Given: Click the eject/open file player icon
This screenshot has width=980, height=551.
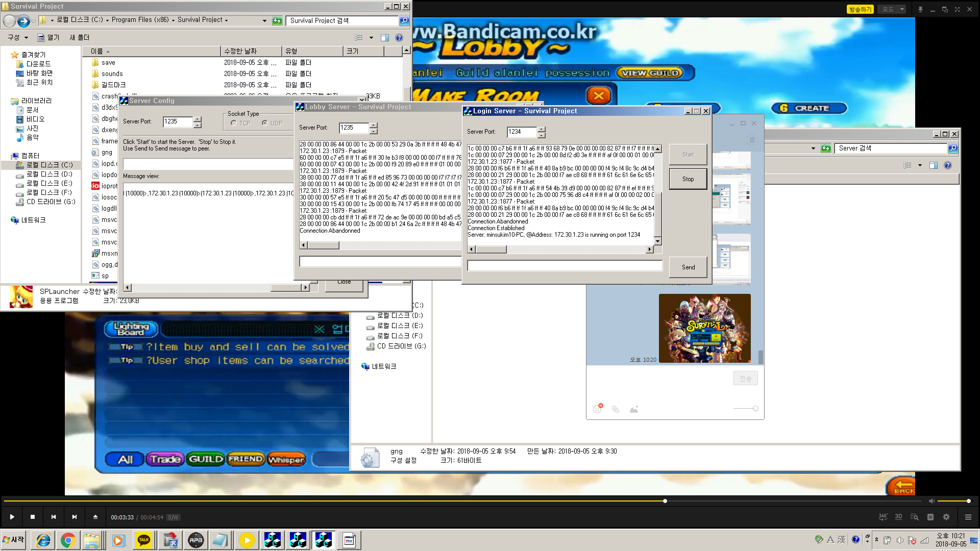Looking at the screenshot, I should tap(95, 517).
